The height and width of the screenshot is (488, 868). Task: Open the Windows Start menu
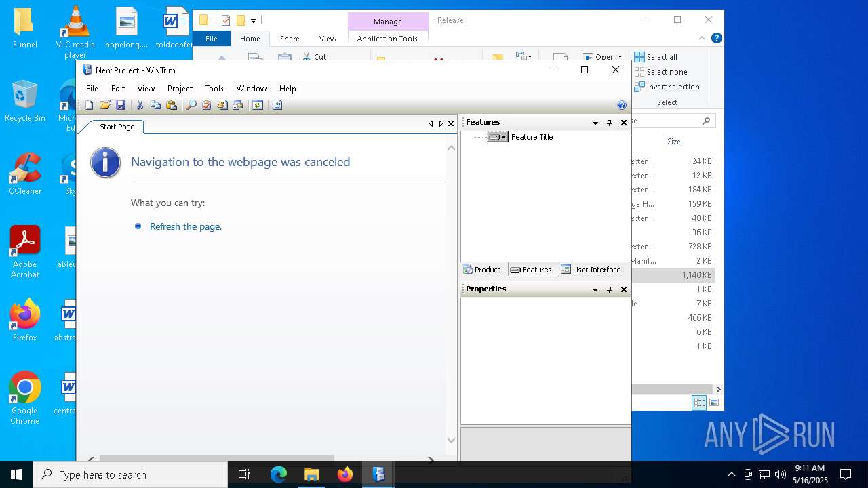(16, 474)
